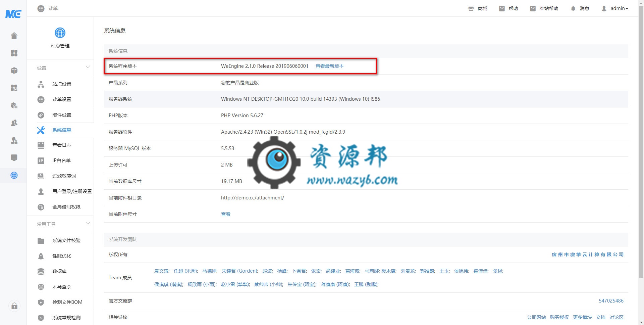The height and width of the screenshot is (325, 644).
Task: Click the globe site management rail icon
Action: point(14,175)
